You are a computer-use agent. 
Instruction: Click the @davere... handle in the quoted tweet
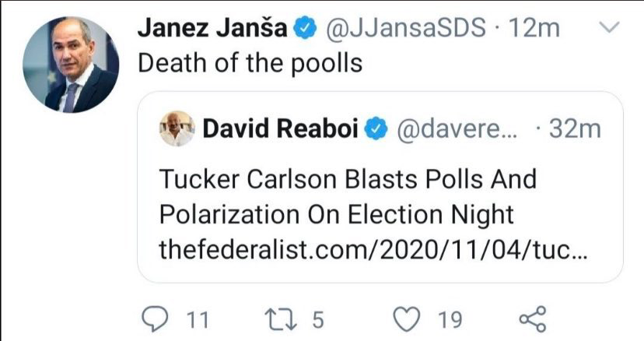(x=457, y=129)
